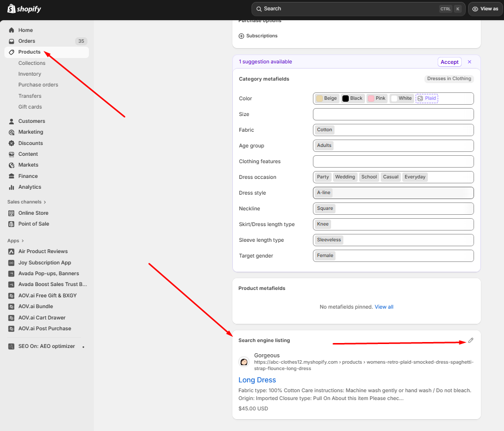Open the View as dropdown
This screenshot has height=431, width=504.
[485, 9]
